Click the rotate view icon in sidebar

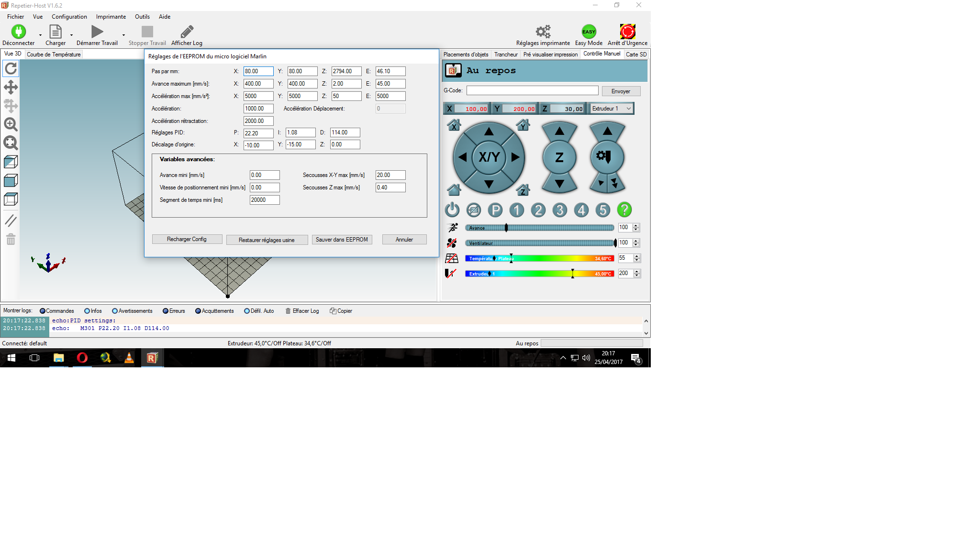point(11,68)
